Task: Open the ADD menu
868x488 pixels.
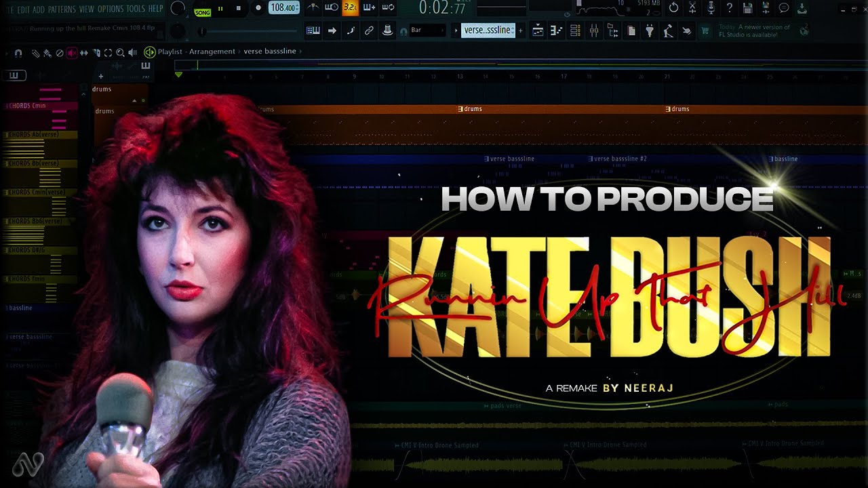Action: (x=39, y=9)
